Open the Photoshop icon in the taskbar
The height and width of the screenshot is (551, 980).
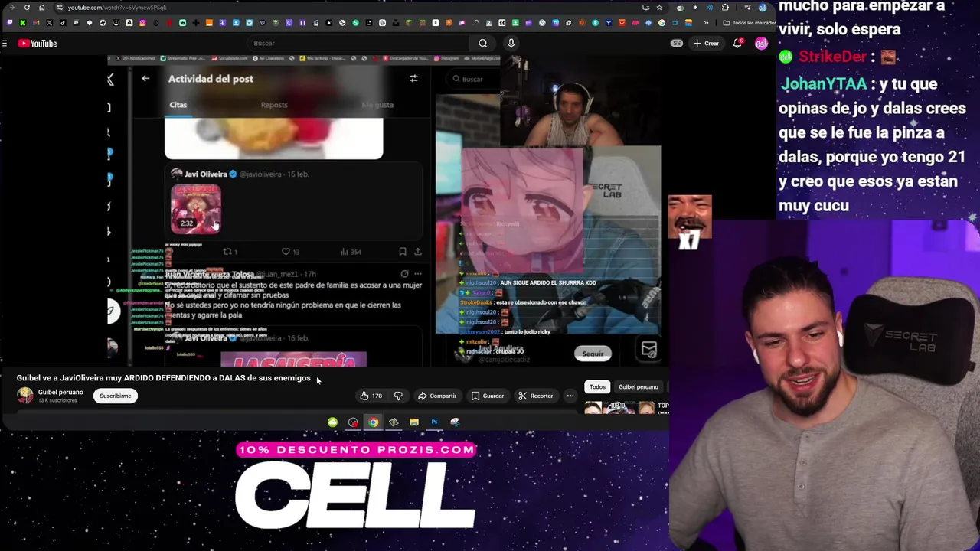434,422
